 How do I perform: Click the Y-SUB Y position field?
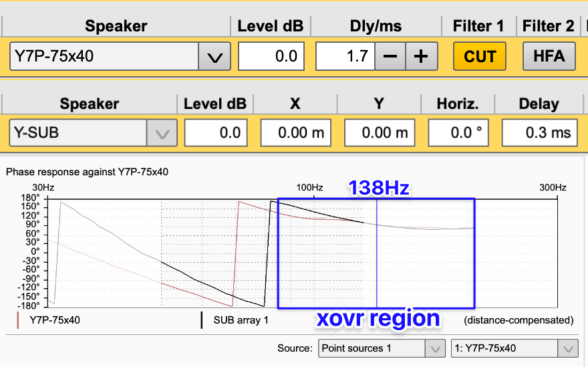380,133
